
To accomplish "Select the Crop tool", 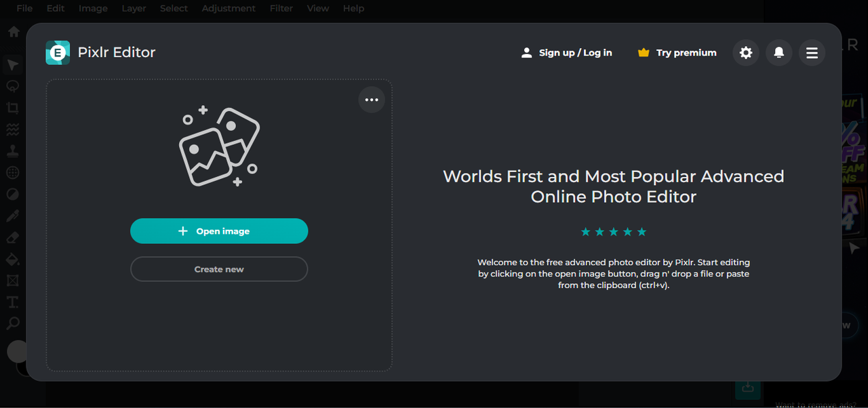I will point(13,108).
